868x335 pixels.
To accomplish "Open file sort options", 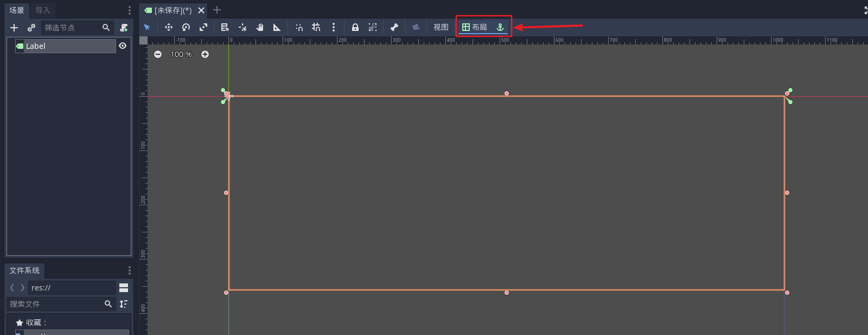I will 124,304.
